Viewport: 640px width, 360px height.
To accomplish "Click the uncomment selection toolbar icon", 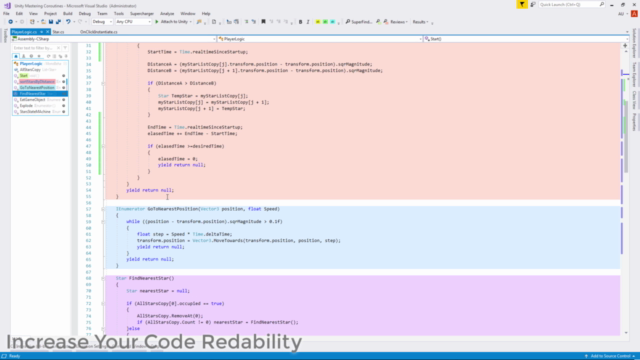I will coord(253,22).
